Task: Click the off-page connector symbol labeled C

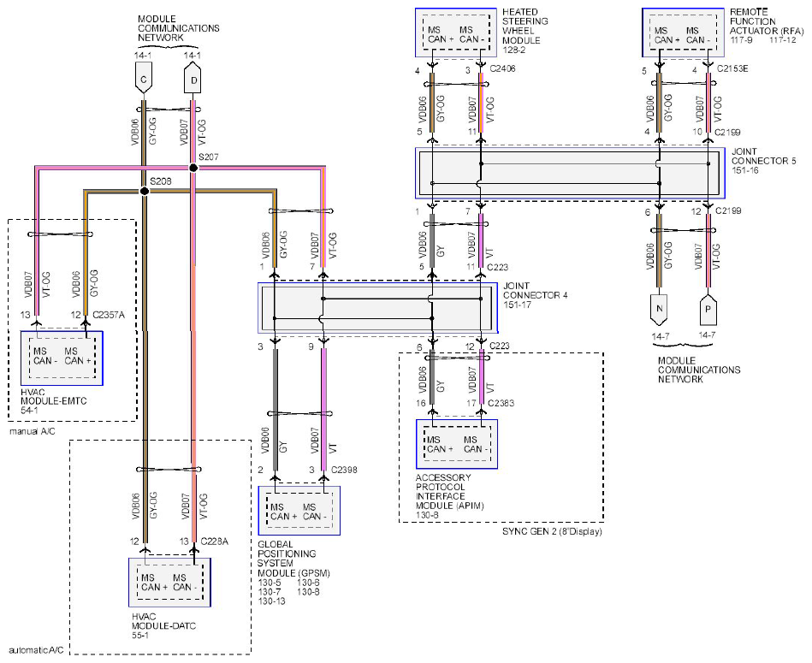Action: tap(144, 80)
